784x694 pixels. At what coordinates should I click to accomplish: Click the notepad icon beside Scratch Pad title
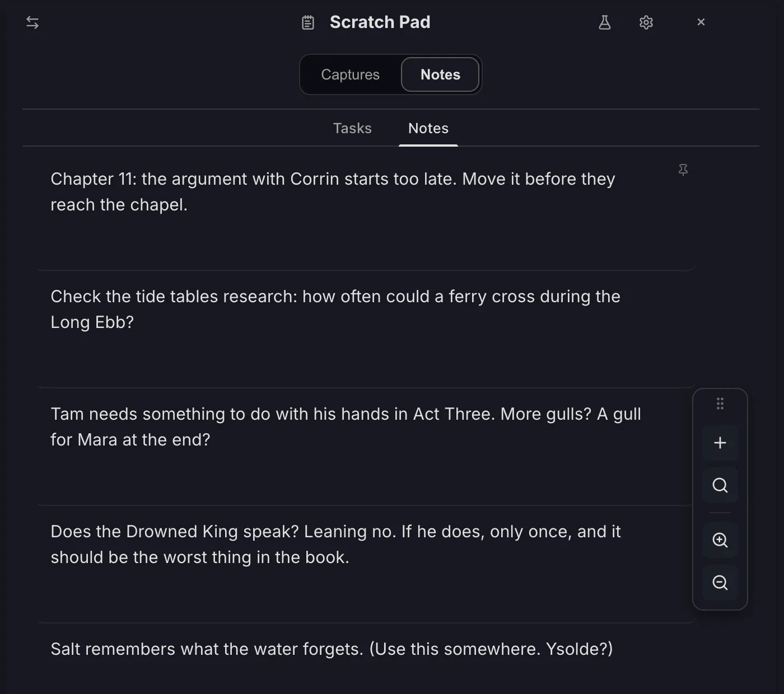click(x=308, y=22)
